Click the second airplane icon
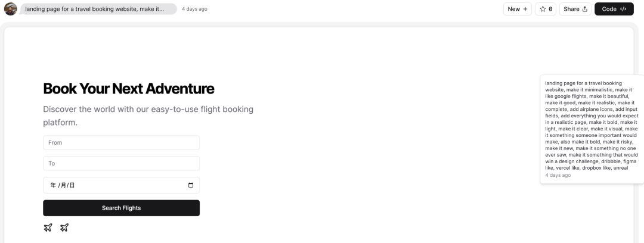This screenshot has width=644, height=243. pyautogui.click(x=64, y=228)
